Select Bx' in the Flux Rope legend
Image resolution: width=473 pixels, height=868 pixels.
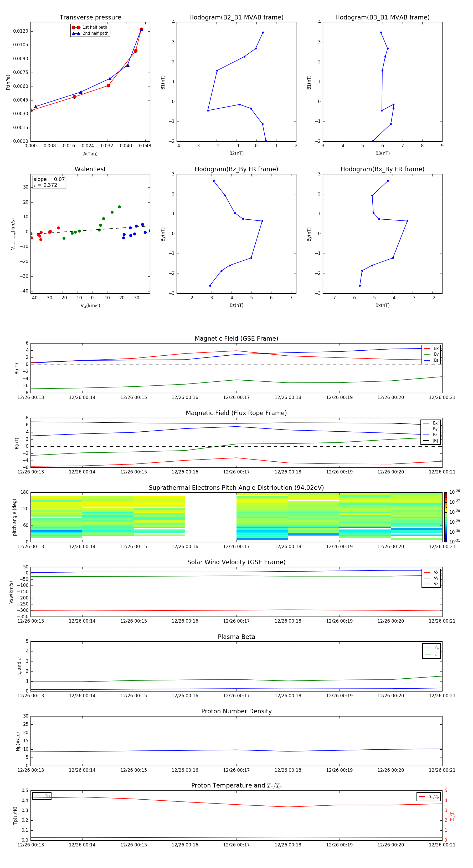(431, 423)
